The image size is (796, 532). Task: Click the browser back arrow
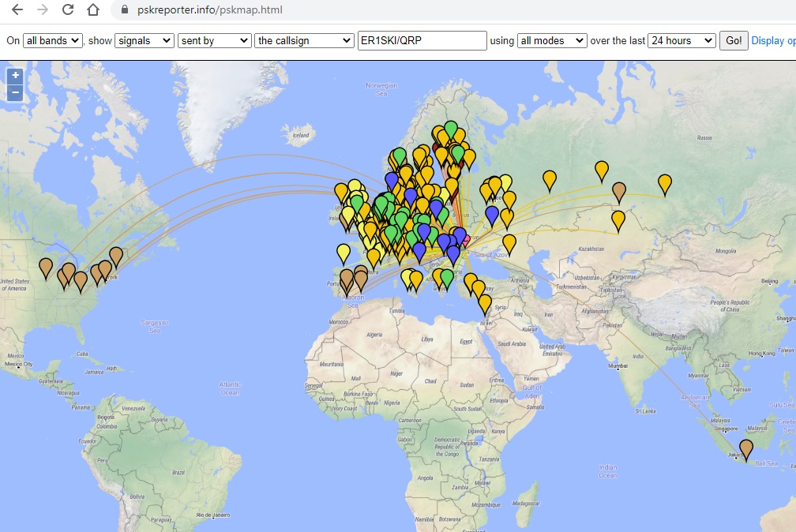tap(17, 10)
